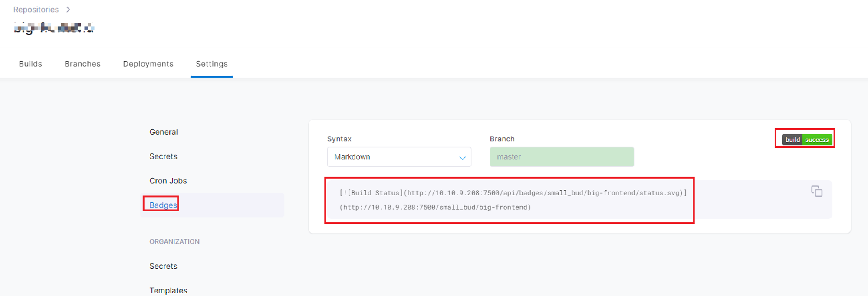Click the Syntax label
This screenshot has height=296, width=868.
pyautogui.click(x=339, y=139)
